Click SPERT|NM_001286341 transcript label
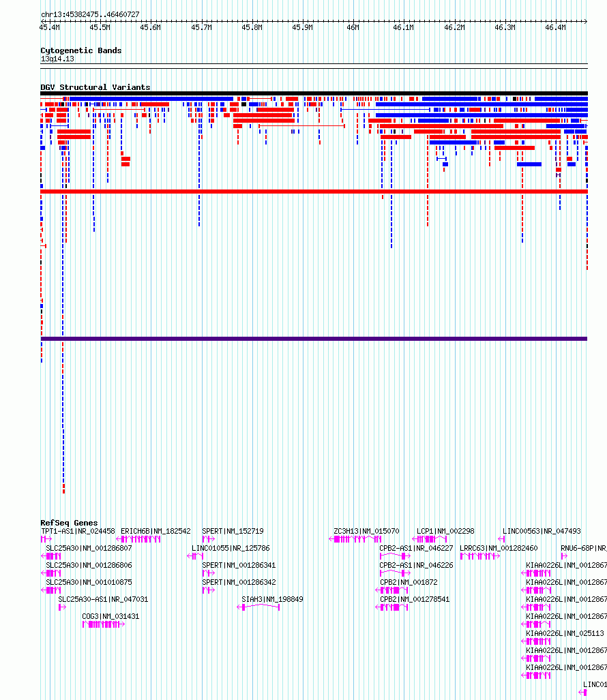The image size is (607, 700). click(x=239, y=565)
